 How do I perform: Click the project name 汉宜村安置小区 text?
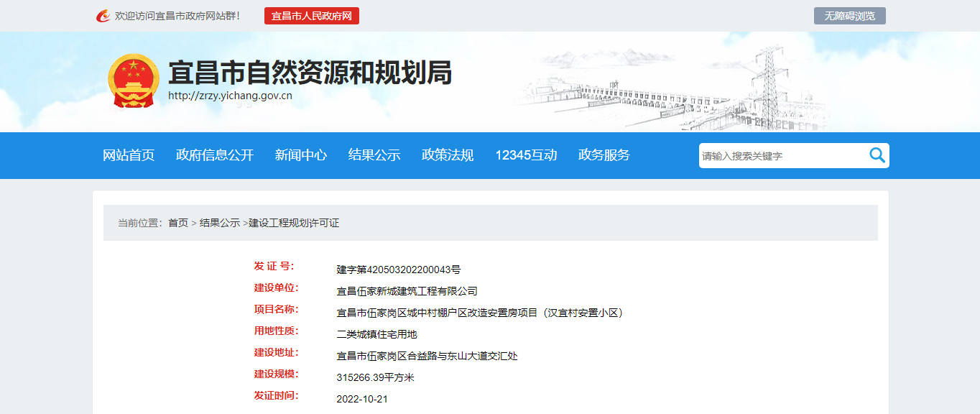click(583, 313)
